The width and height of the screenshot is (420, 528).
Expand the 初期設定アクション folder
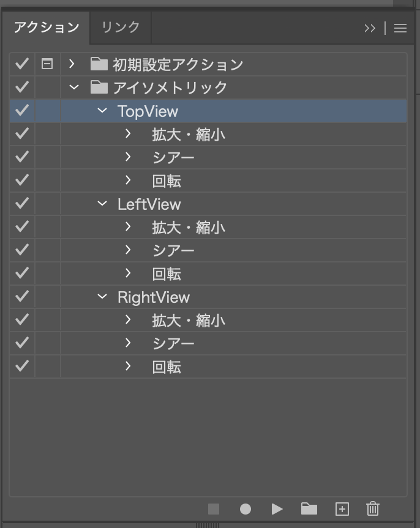72,64
